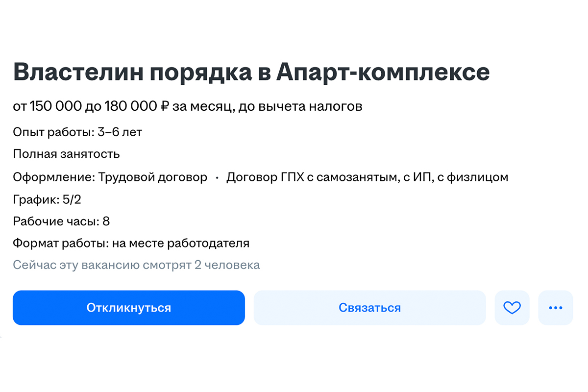
Task: Click the viewers counter text
Action: 136,265
